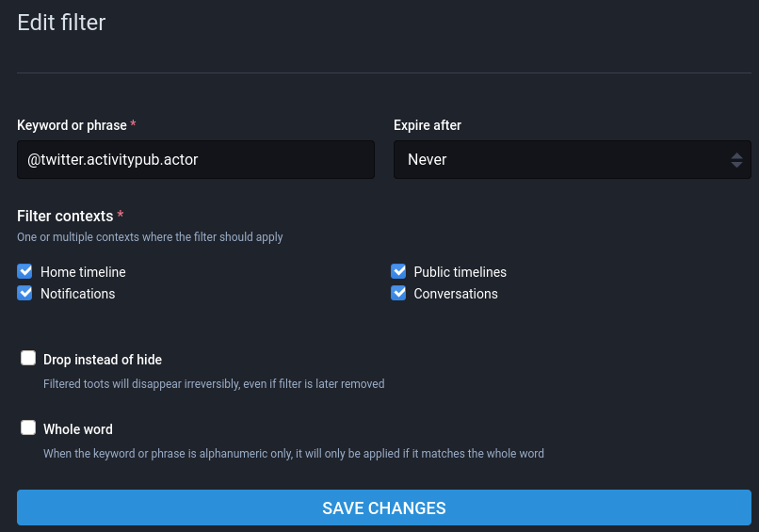Image resolution: width=759 pixels, height=532 pixels.
Task: Click the Expire after field label
Action: pyautogui.click(x=427, y=125)
